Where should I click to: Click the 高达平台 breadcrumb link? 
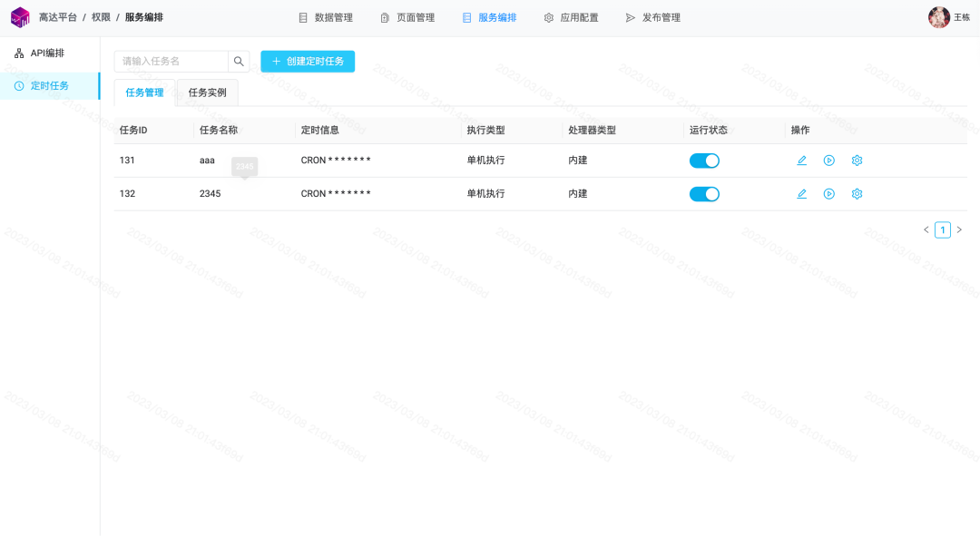click(57, 17)
